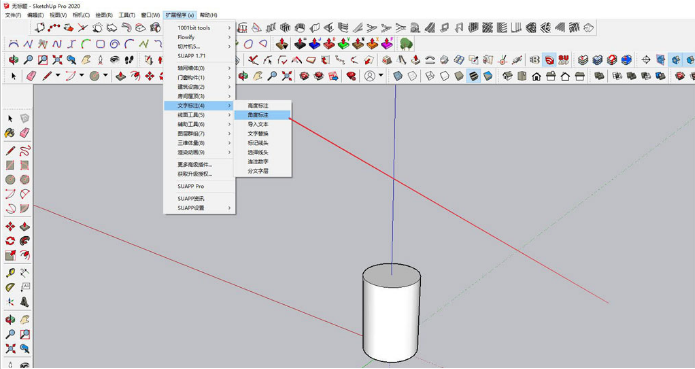695x369 pixels.
Task: Click the green tree icon
Action: pos(406,44)
